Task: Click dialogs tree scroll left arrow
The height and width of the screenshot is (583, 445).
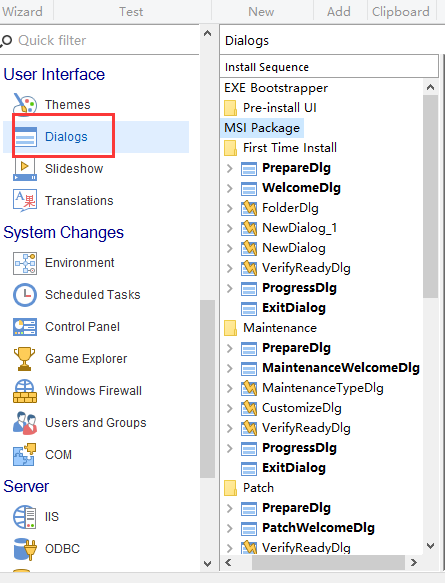Action: point(228,563)
